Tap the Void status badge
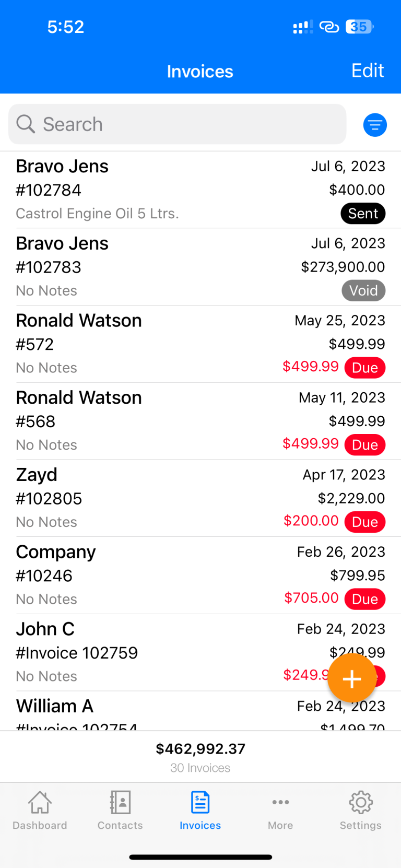The image size is (401, 868). pos(363,290)
